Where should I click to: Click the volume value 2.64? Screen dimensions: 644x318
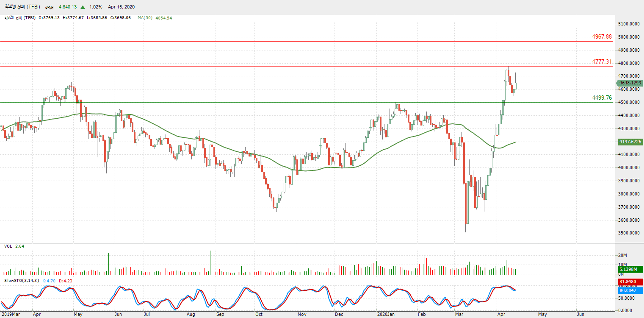pos(19,246)
